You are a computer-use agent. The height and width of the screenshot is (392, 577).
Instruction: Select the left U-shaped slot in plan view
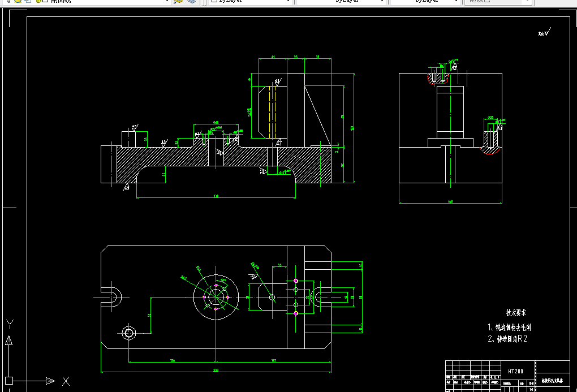(x=111, y=297)
